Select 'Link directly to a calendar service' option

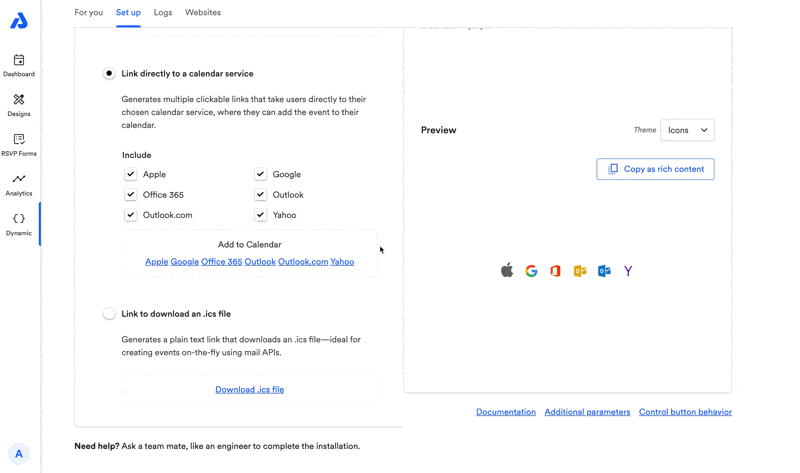click(x=109, y=73)
